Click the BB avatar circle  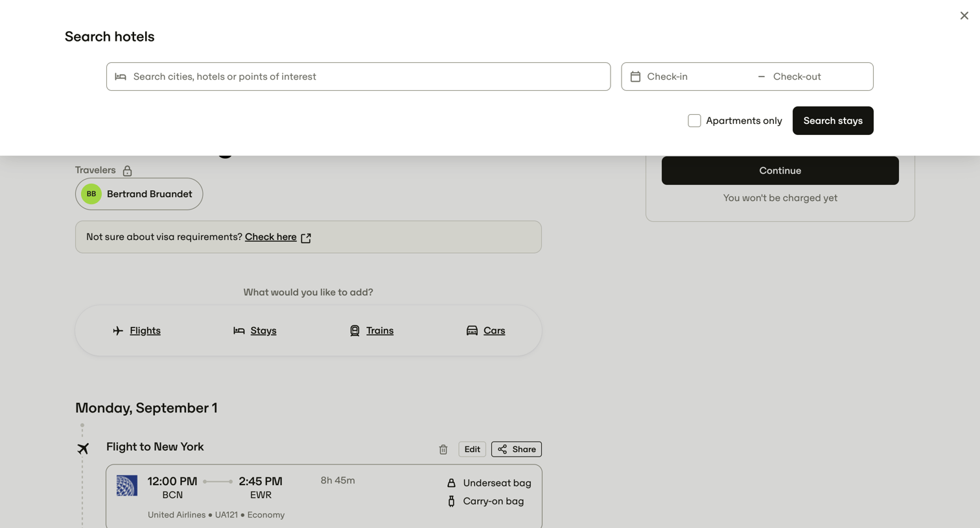pyautogui.click(x=91, y=194)
